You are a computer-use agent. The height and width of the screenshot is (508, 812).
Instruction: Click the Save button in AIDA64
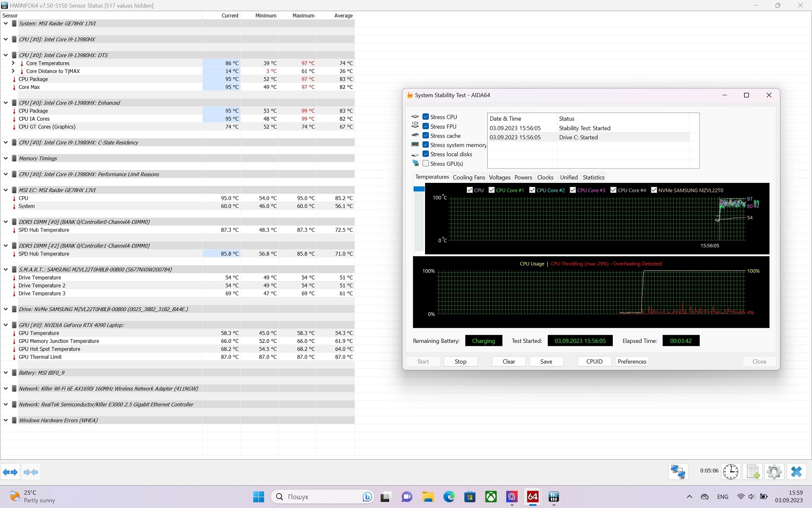coord(546,362)
